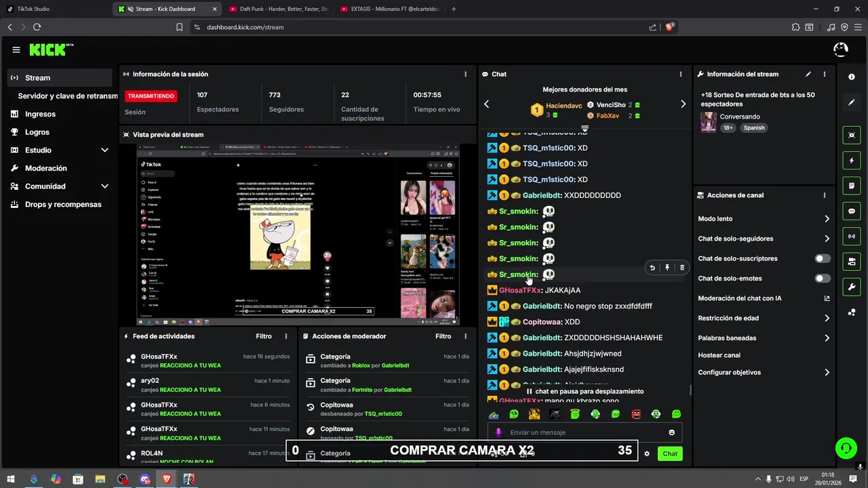The width and height of the screenshot is (868, 488).
Task: Open options menu of Información de la sesión
Action: pyautogui.click(x=465, y=74)
